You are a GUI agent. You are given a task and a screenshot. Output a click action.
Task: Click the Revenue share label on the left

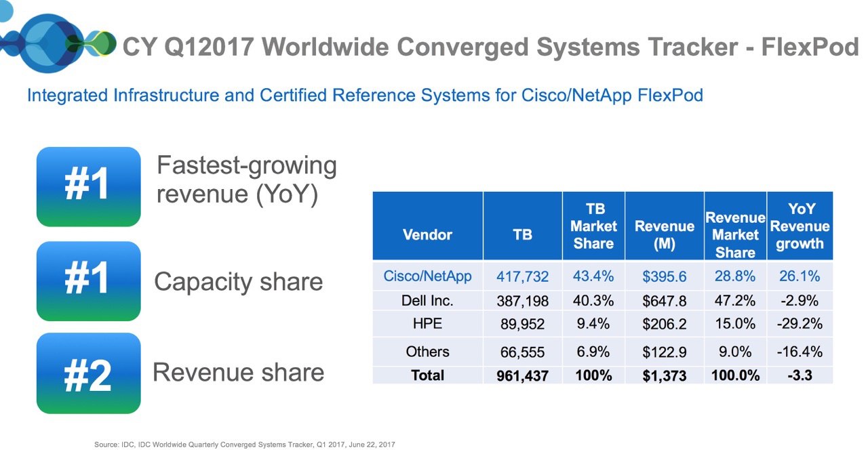coord(238,372)
